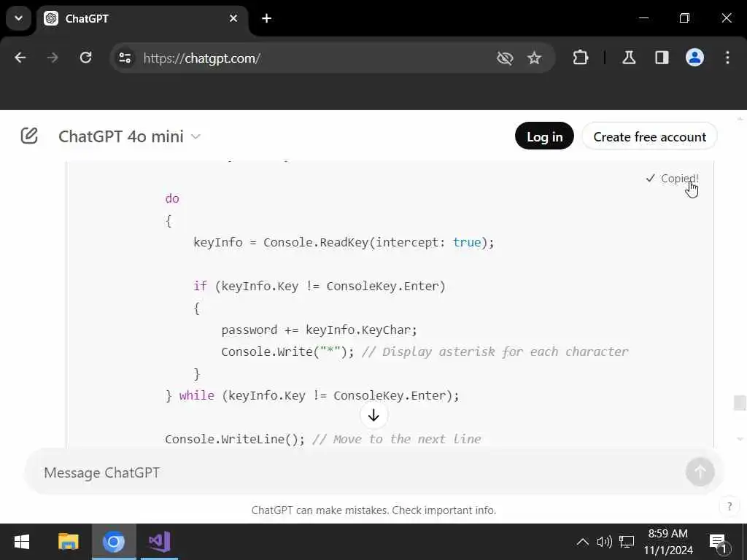
Task: Click the tracking protection eye icon
Action: pyautogui.click(x=505, y=58)
